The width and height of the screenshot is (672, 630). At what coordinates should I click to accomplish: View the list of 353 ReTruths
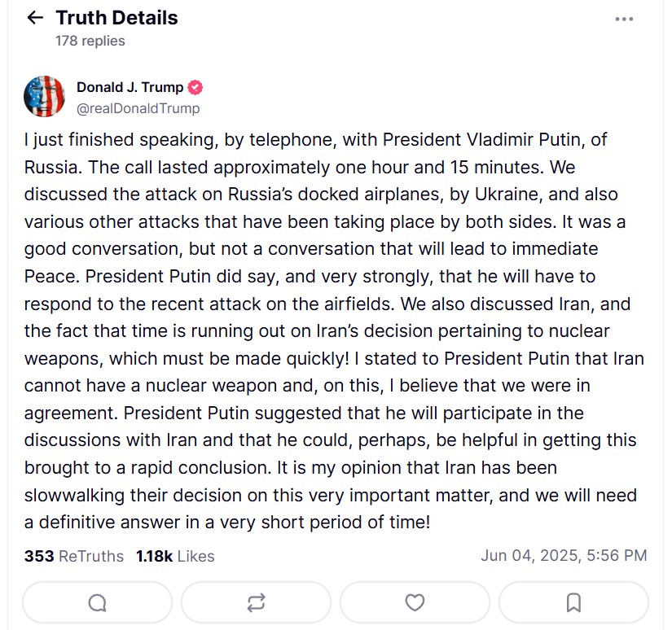(x=74, y=556)
